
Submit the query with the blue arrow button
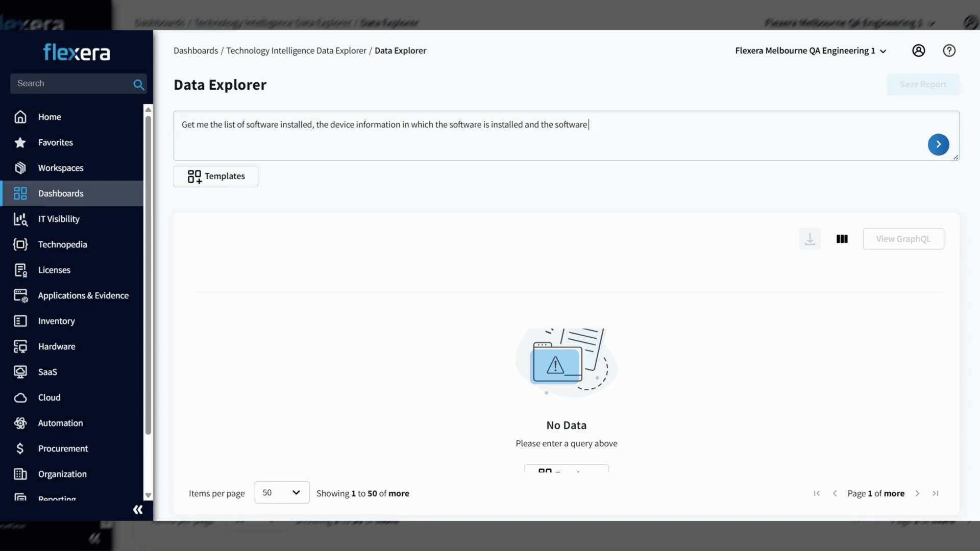coord(938,144)
